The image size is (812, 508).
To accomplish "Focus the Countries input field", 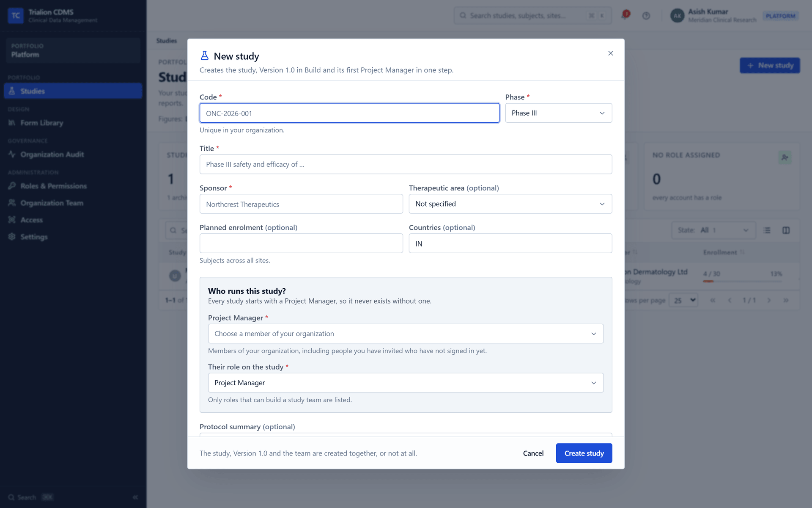I will pos(510,243).
